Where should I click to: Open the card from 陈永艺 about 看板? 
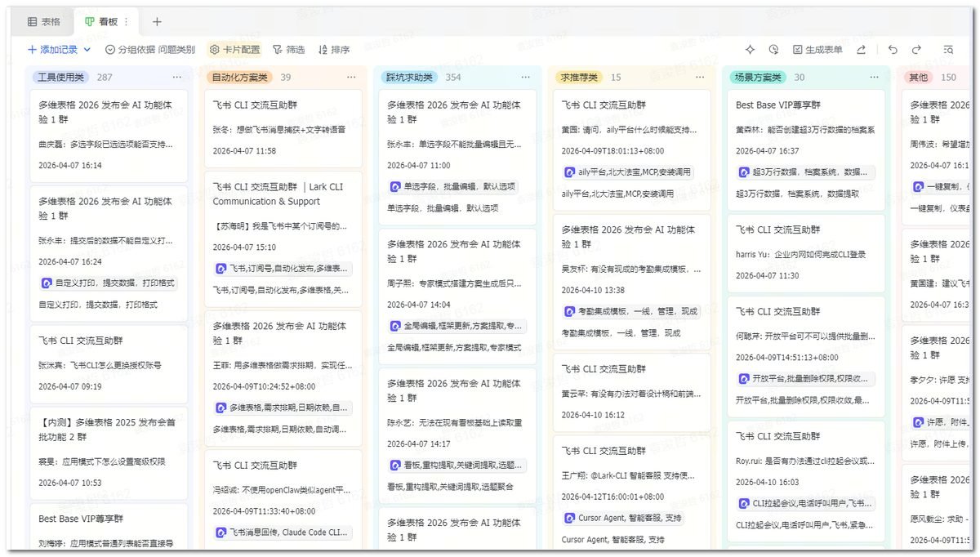pos(457,435)
